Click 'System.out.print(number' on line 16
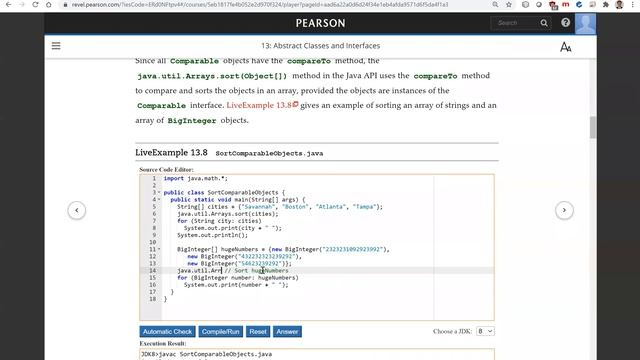 tap(222, 285)
